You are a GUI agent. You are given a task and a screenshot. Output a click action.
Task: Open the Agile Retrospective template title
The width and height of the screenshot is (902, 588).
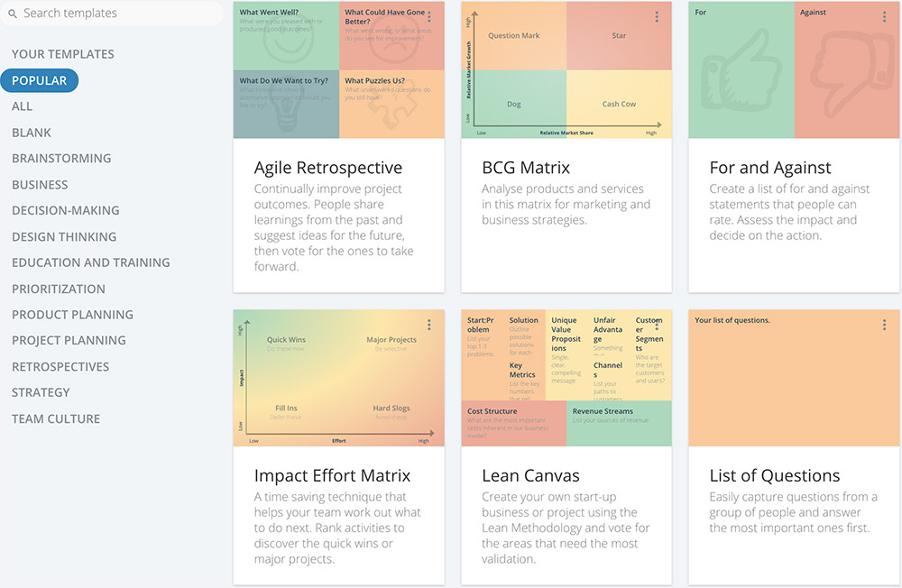[328, 168]
